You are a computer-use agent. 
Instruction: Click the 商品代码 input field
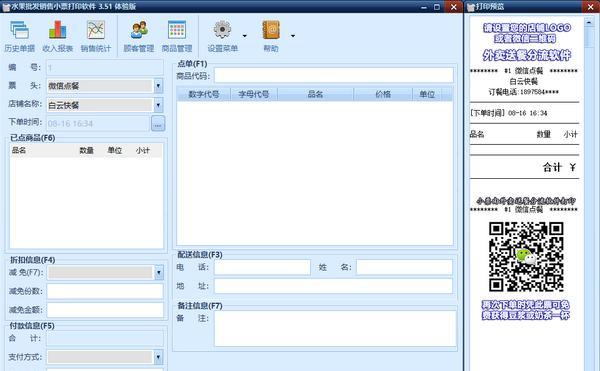[334, 75]
